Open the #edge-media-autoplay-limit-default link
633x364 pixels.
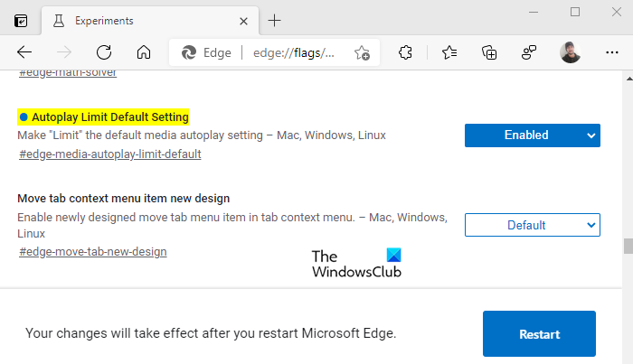click(109, 154)
